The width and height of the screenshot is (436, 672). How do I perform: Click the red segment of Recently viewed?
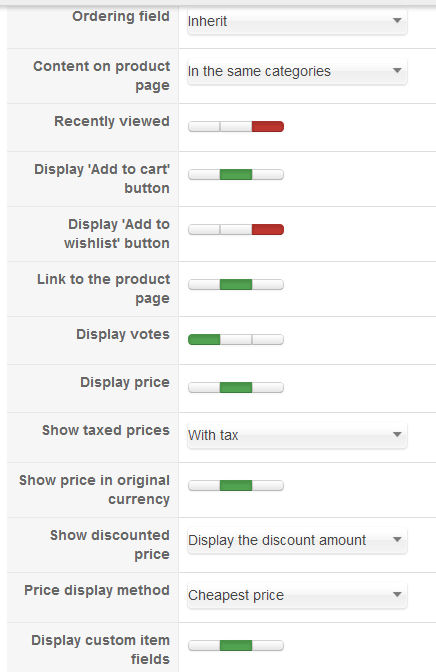coord(268,126)
